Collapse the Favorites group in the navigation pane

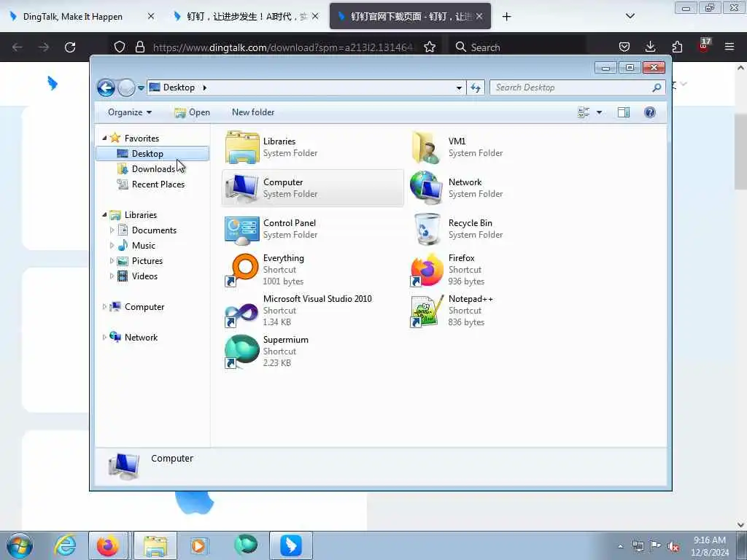(104, 138)
